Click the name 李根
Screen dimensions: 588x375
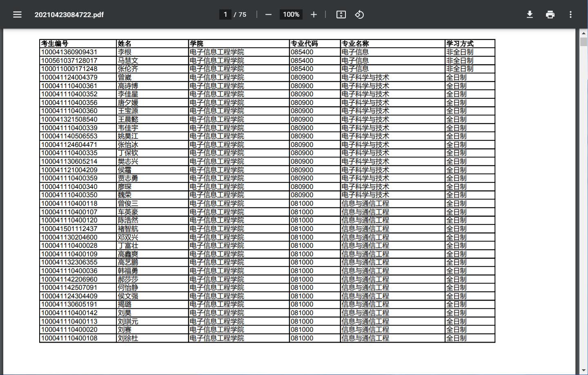point(125,52)
